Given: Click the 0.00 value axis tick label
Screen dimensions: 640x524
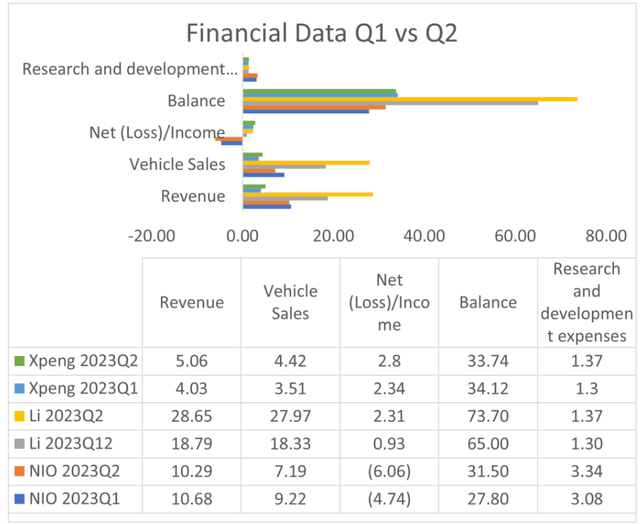Looking at the screenshot, I should (x=242, y=236).
